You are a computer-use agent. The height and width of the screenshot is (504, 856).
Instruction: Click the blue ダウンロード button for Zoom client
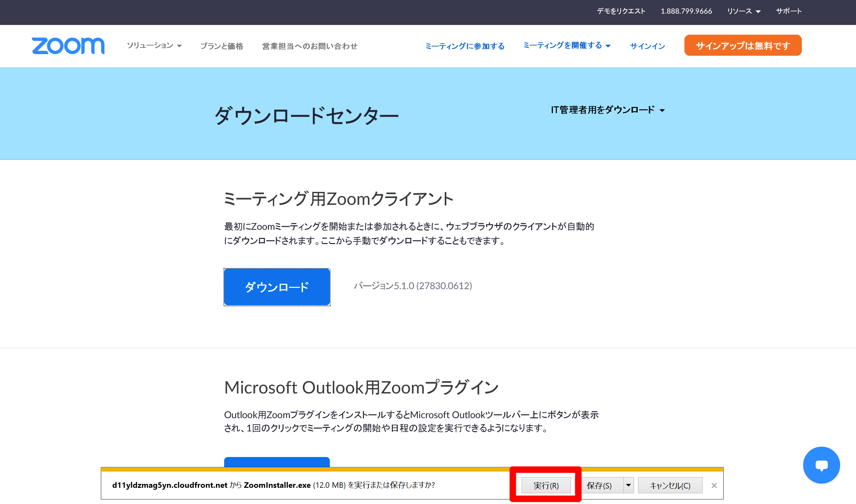[x=277, y=287]
